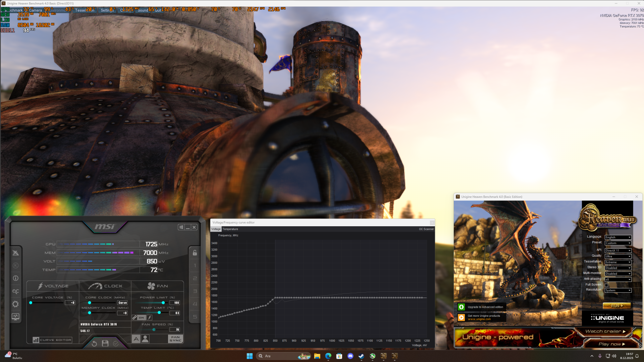Expand the Preset dropdown set to Custom

coord(618,243)
